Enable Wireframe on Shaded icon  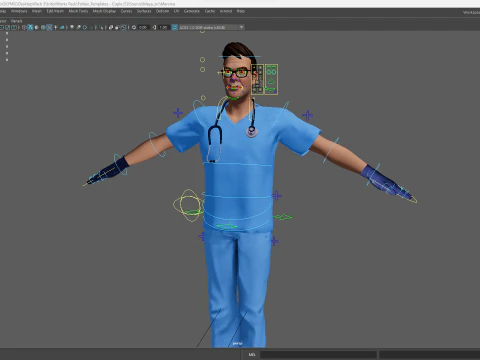click(43, 27)
